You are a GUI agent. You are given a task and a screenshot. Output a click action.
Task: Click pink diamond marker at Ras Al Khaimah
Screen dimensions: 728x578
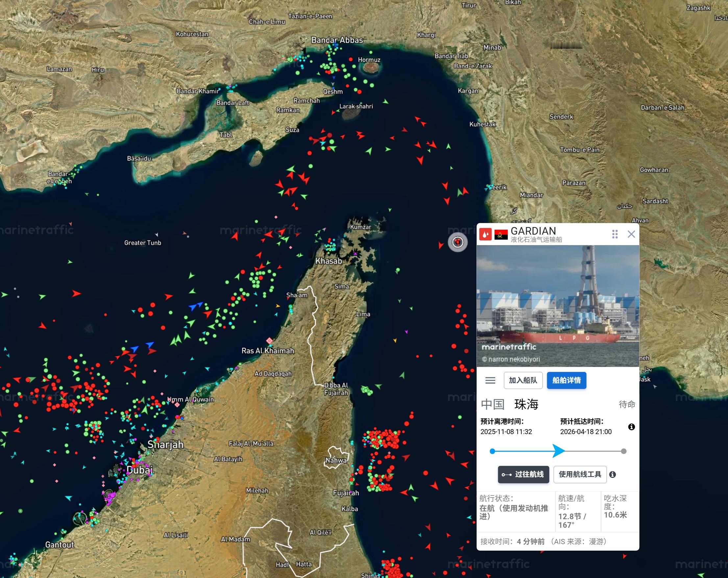(269, 340)
